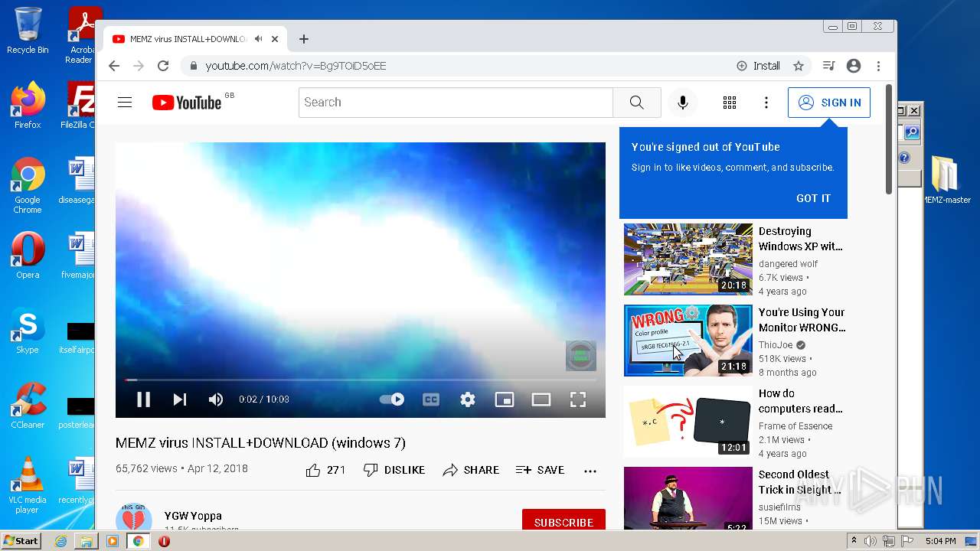Click the DISLIKE button
This screenshot has width=980, height=551.
click(394, 470)
